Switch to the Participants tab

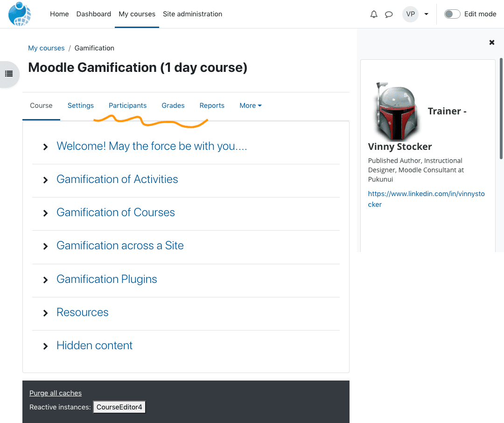point(127,106)
